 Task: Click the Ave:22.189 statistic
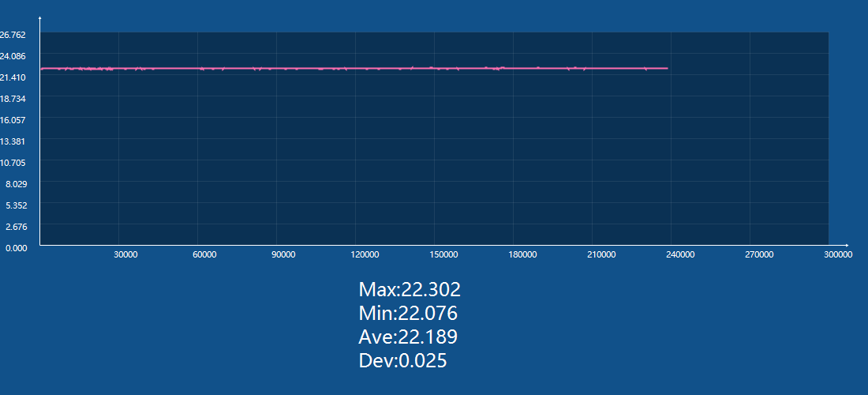coord(408,337)
